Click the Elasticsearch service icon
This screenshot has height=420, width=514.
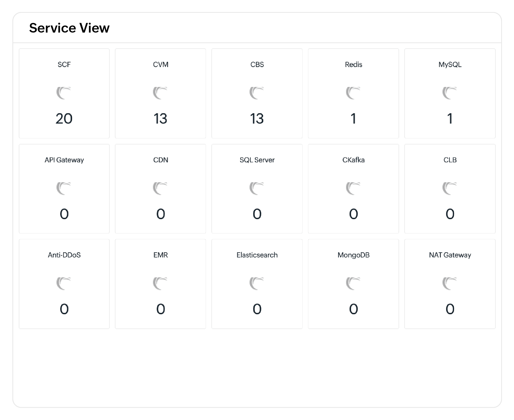click(x=256, y=283)
